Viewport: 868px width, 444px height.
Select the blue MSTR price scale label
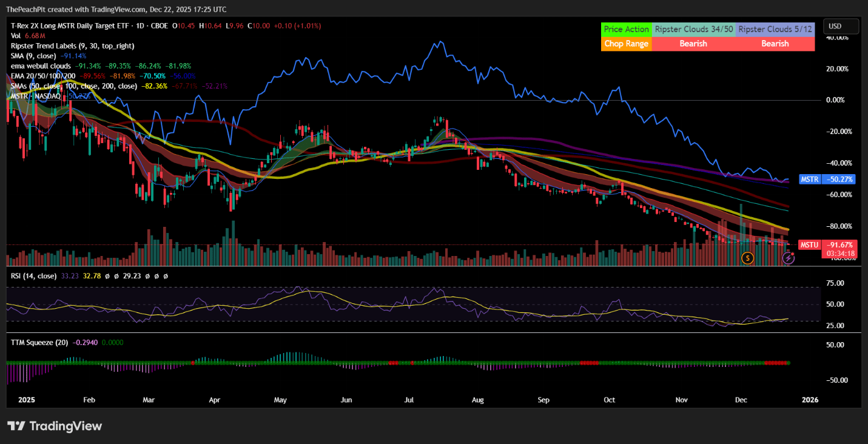click(810, 180)
